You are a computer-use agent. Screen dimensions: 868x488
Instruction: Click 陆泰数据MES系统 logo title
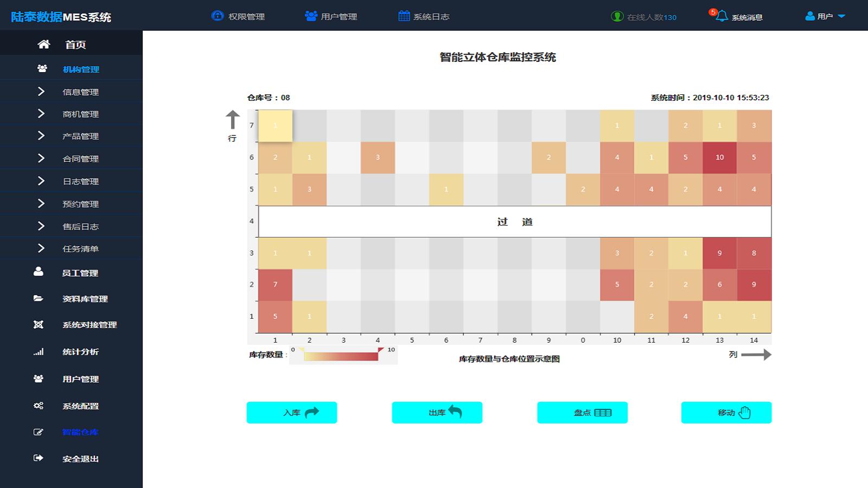pos(61,17)
